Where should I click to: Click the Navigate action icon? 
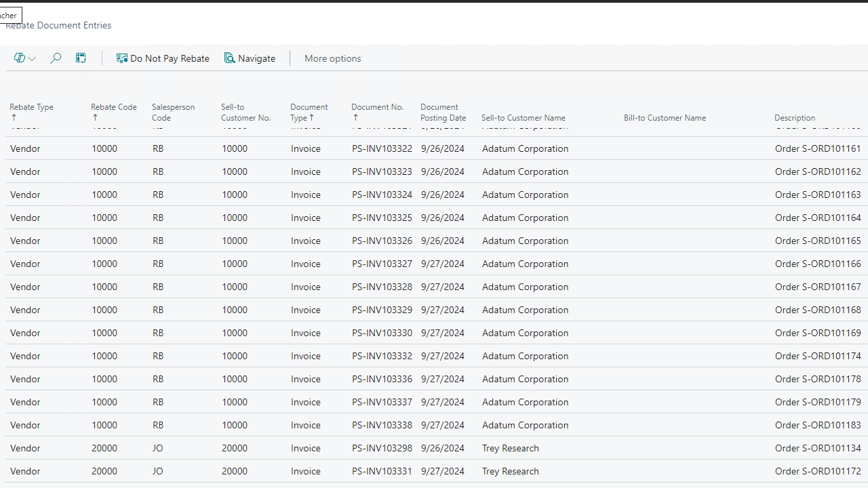(230, 58)
